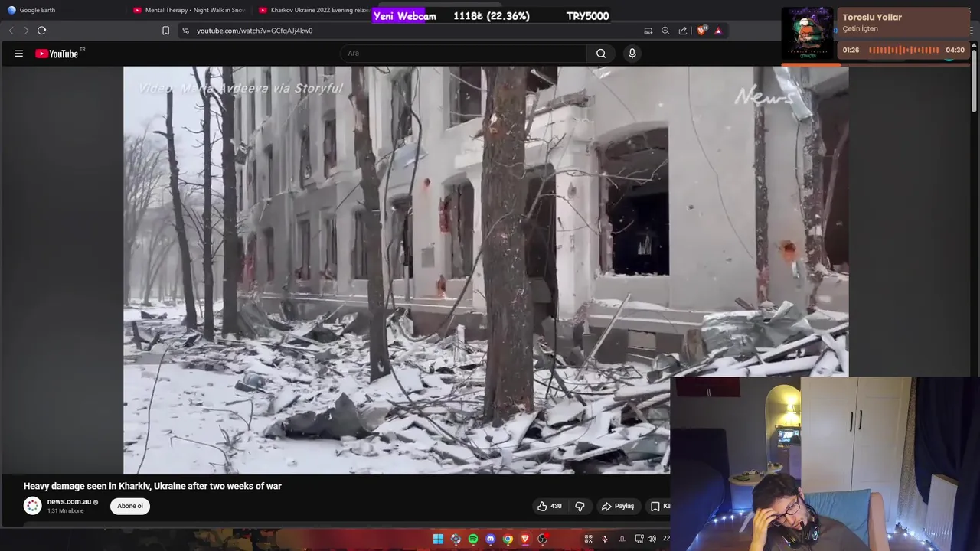Switch to the Kharkov Ukraine 2022 Evening tab

tap(314, 10)
